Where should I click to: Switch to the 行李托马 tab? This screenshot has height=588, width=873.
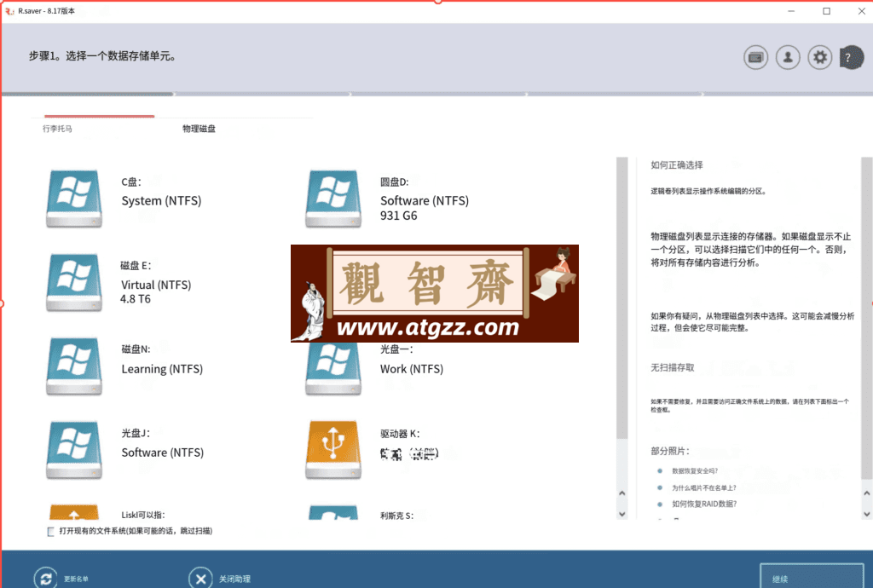click(x=57, y=129)
